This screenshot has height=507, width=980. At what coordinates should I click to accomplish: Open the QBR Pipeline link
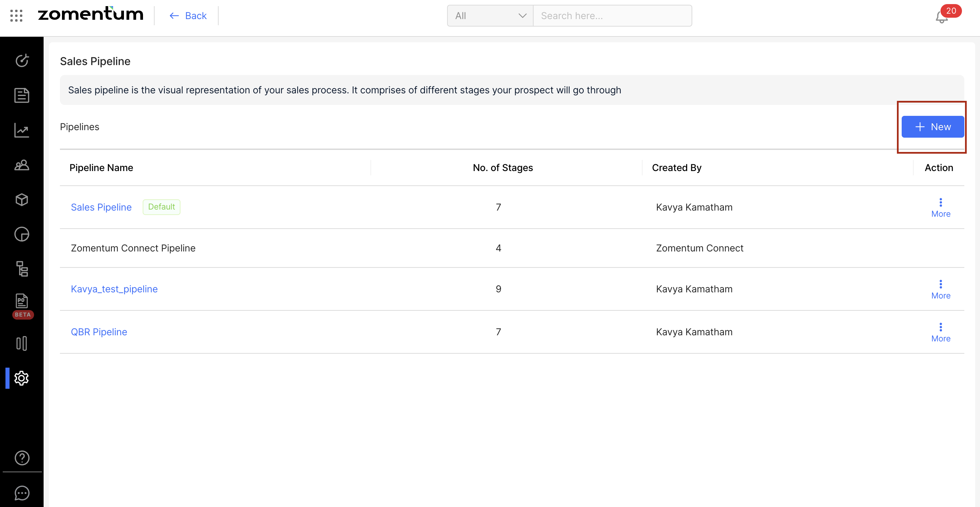point(99,332)
